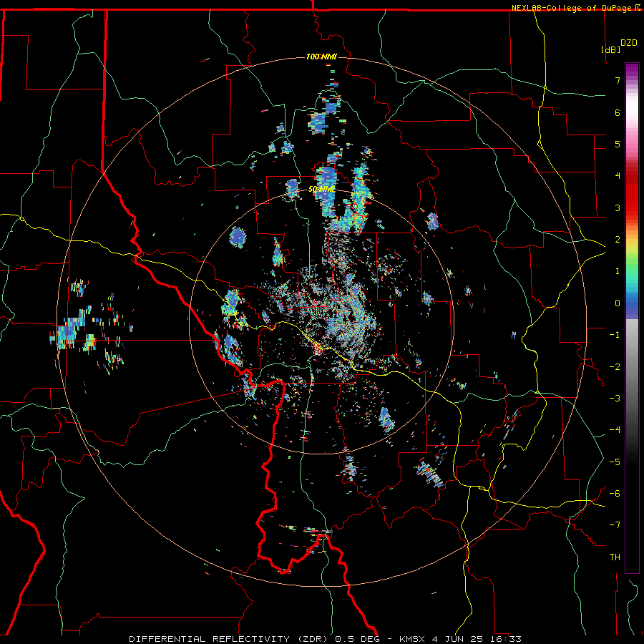Select the 6 dB tick label on legend

point(618,112)
